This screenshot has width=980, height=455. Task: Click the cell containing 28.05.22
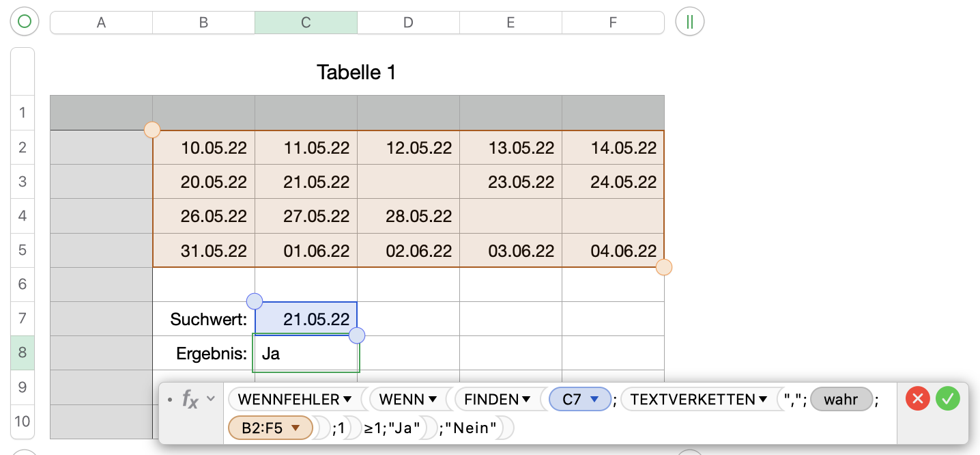(x=408, y=217)
